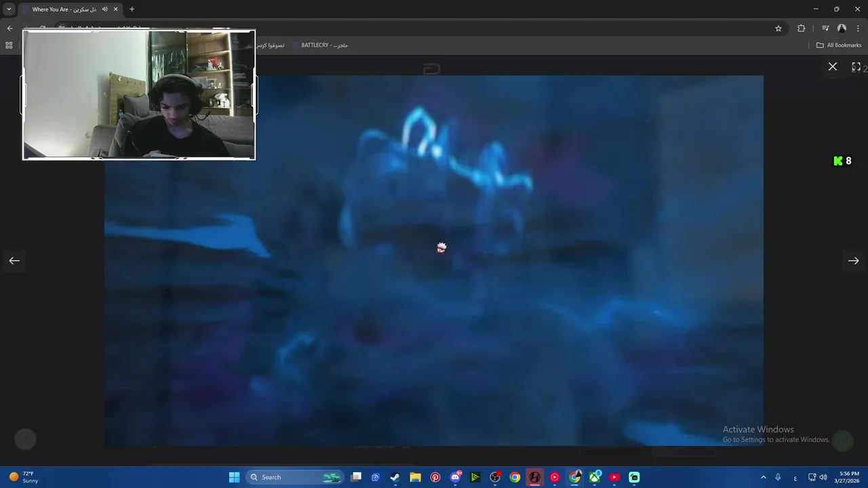868x488 pixels.
Task: Open YouTube Music from the taskbar
Action: pos(555,477)
